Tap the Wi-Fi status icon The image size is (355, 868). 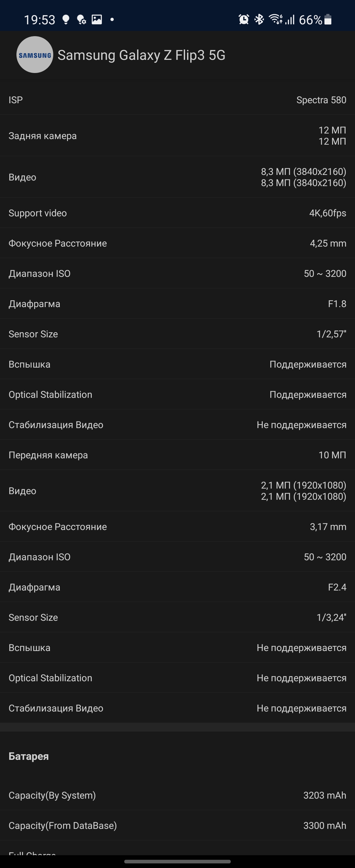(275, 19)
